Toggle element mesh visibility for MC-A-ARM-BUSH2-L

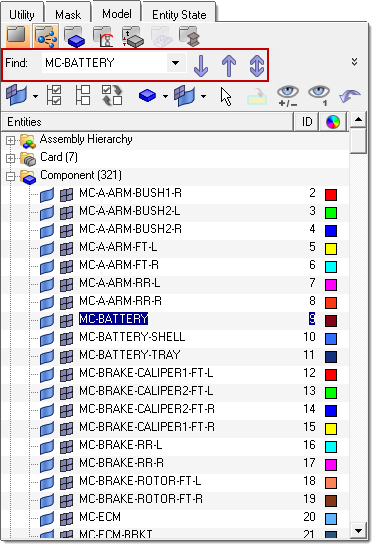point(66,212)
